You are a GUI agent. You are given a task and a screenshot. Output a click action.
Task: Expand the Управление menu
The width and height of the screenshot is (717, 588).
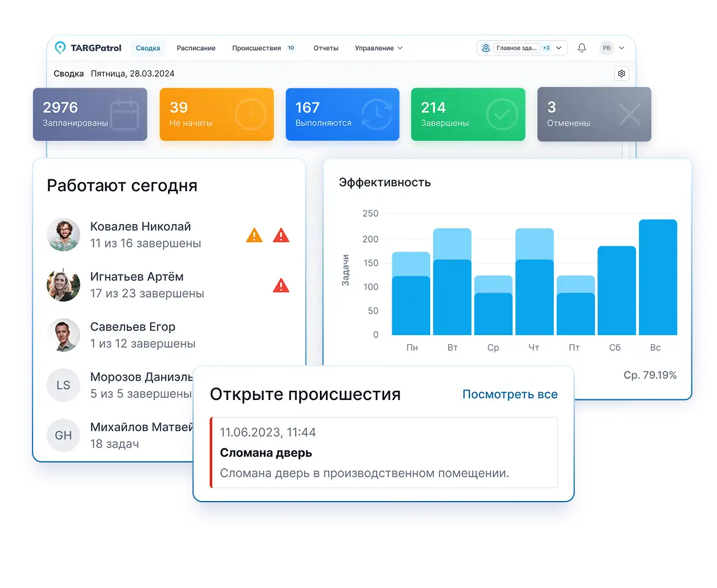[379, 48]
